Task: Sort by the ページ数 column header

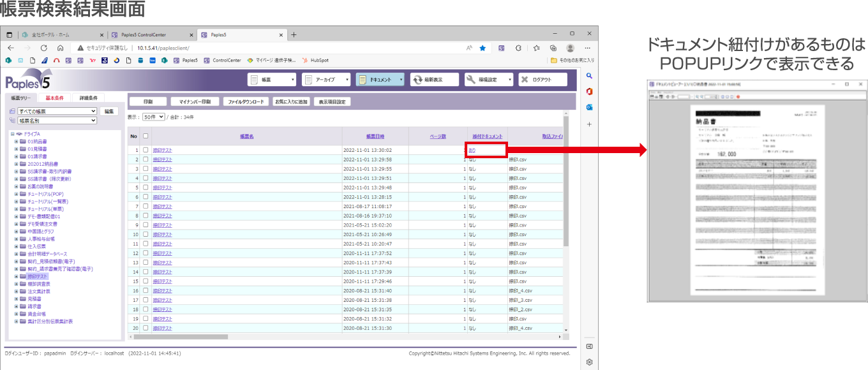Action: (x=438, y=137)
